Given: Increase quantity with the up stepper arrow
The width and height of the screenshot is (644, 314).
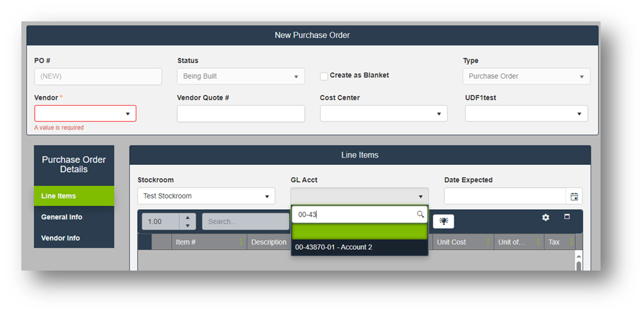Looking at the screenshot, I should pyautogui.click(x=188, y=217).
